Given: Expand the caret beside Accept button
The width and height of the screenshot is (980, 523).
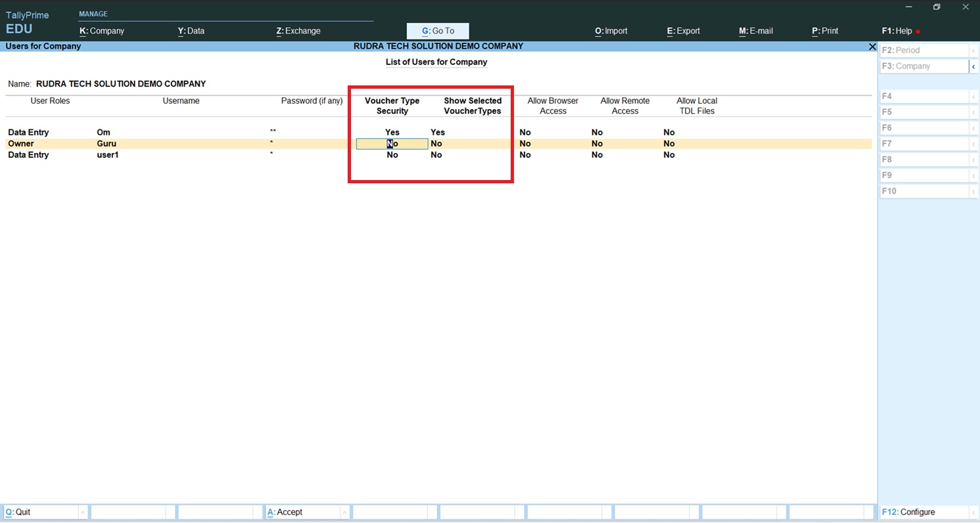Looking at the screenshot, I should 344,512.
